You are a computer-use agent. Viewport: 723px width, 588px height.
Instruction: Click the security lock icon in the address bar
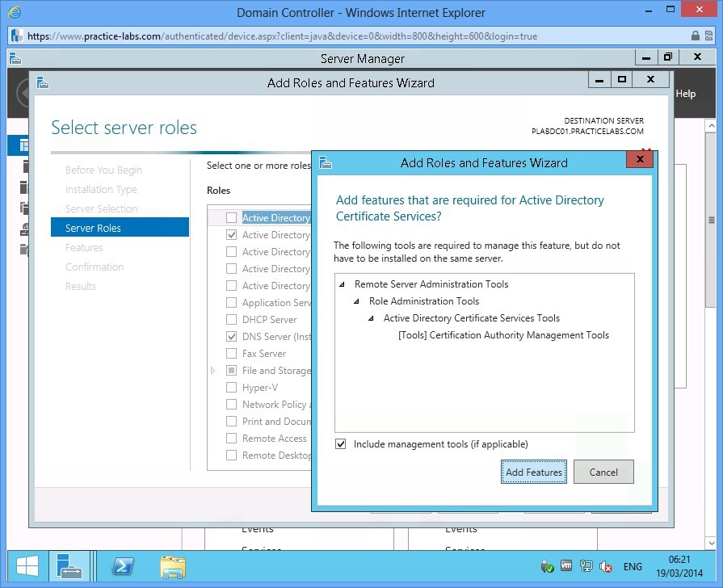tap(696, 36)
